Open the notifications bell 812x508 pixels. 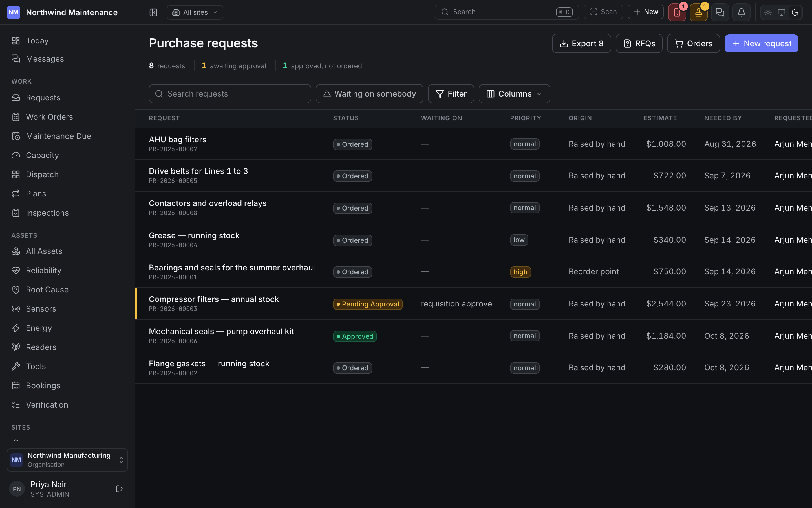coord(742,12)
